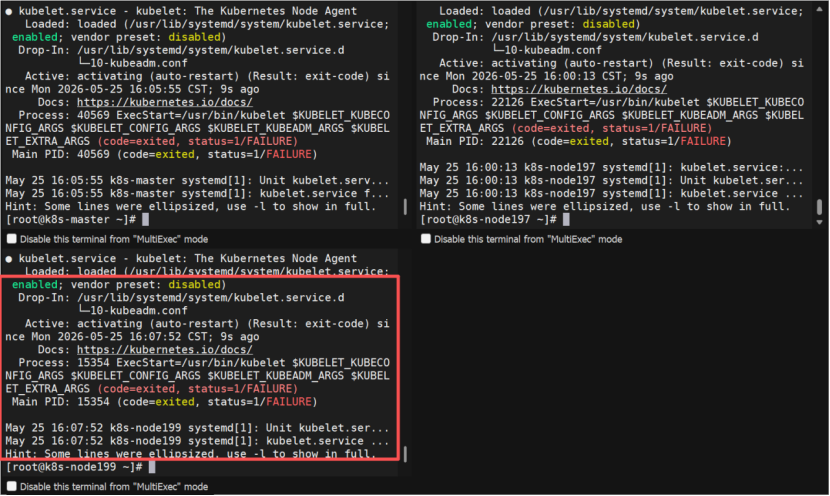Screen dimensions: 830x496
Task: Click the Hint line in k8s-node197 terminal
Action: pos(605,206)
